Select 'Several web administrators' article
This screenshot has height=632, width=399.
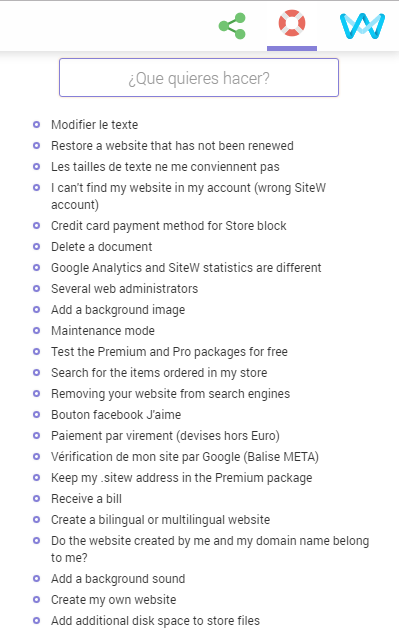coord(125,289)
